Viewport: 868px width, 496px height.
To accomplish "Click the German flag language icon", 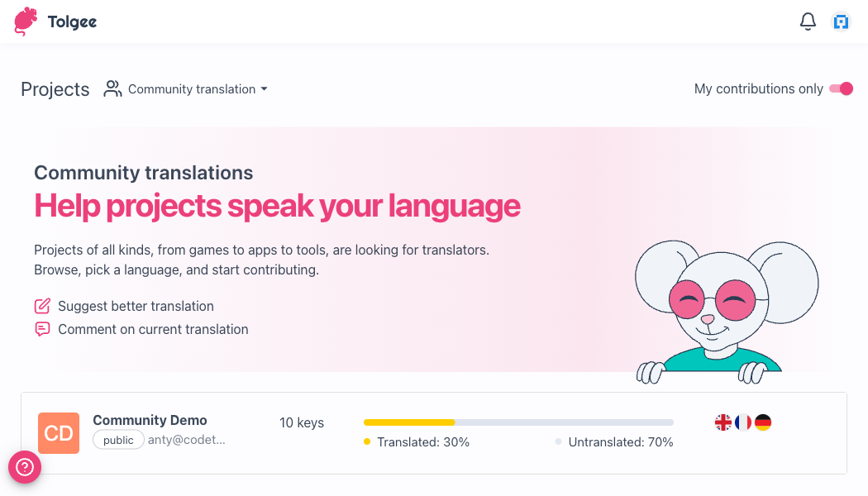I will [x=763, y=422].
